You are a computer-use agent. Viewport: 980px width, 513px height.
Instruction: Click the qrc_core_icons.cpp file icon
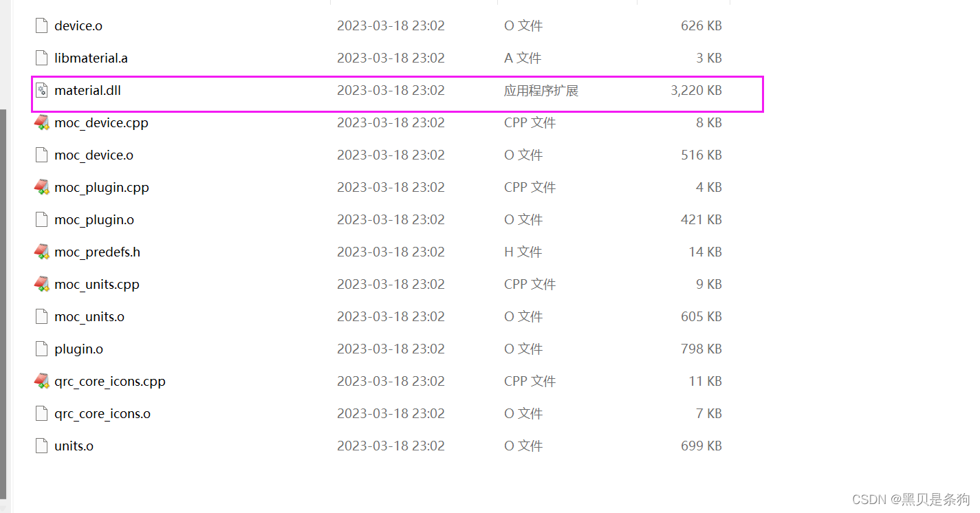[x=41, y=381]
